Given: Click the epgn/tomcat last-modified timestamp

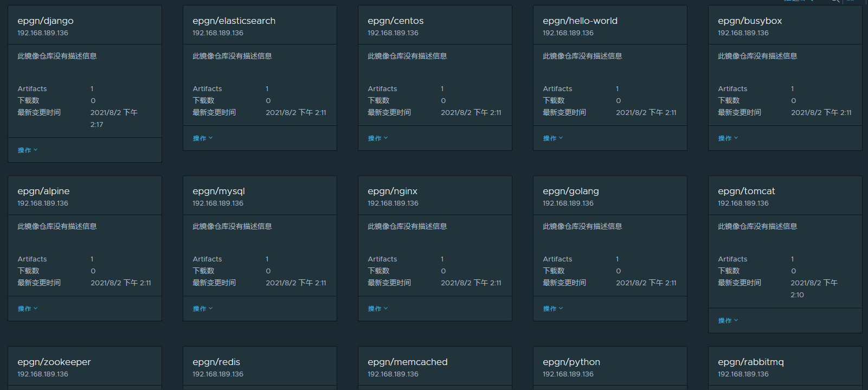Looking at the screenshot, I should pos(813,289).
